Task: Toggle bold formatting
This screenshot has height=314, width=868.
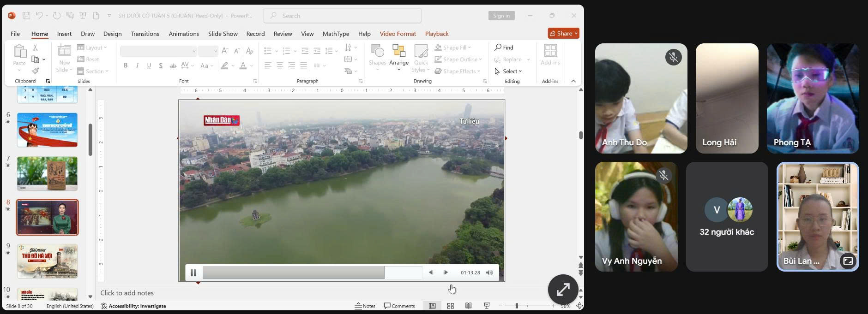Action: pyautogui.click(x=126, y=65)
